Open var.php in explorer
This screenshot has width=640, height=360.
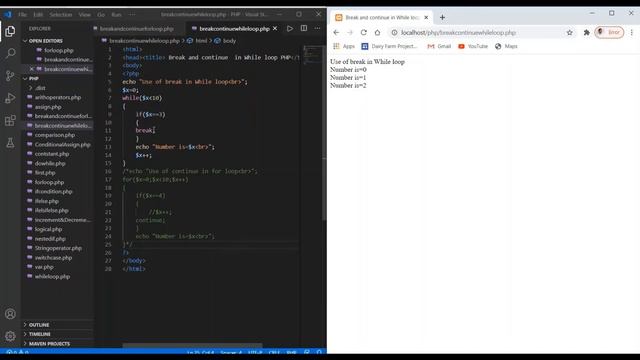click(x=44, y=267)
